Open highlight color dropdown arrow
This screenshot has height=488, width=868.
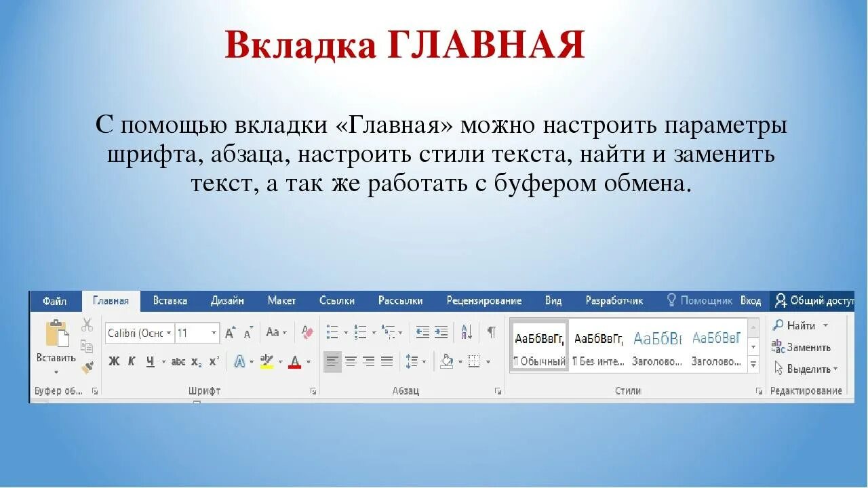pyautogui.click(x=279, y=363)
